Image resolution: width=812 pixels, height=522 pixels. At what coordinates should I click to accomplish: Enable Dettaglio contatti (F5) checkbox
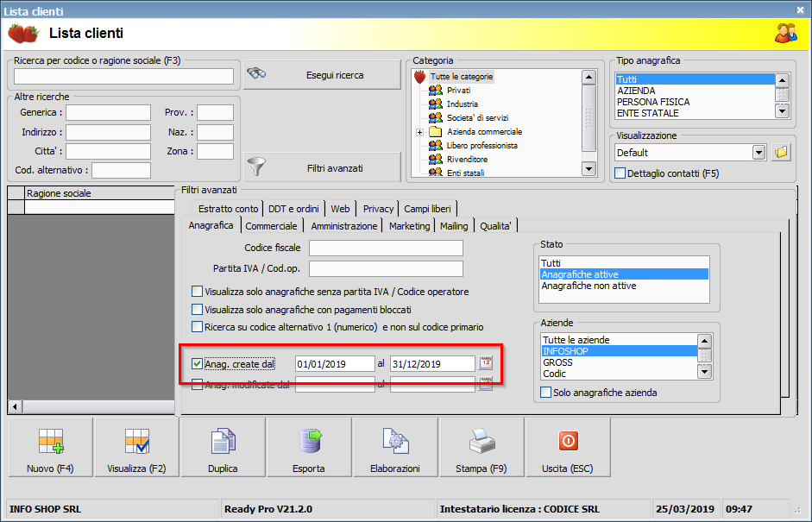pyautogui.click(x=620, y=173)
